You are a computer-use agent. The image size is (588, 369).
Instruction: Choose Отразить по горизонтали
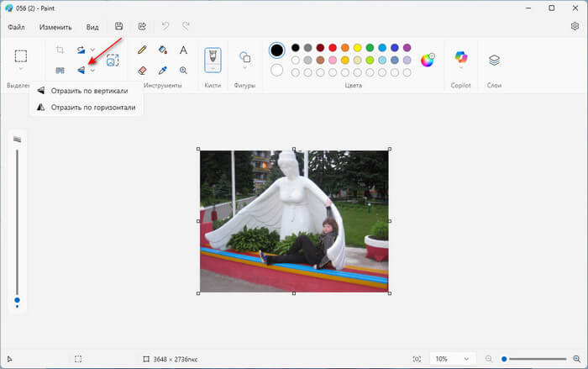(92, 107)
